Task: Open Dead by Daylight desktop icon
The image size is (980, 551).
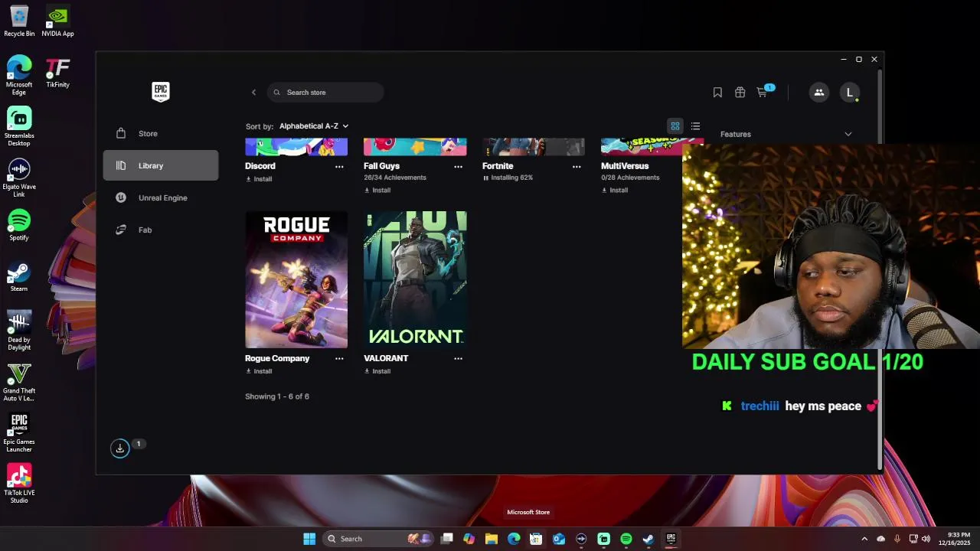Action: [19, 331]
